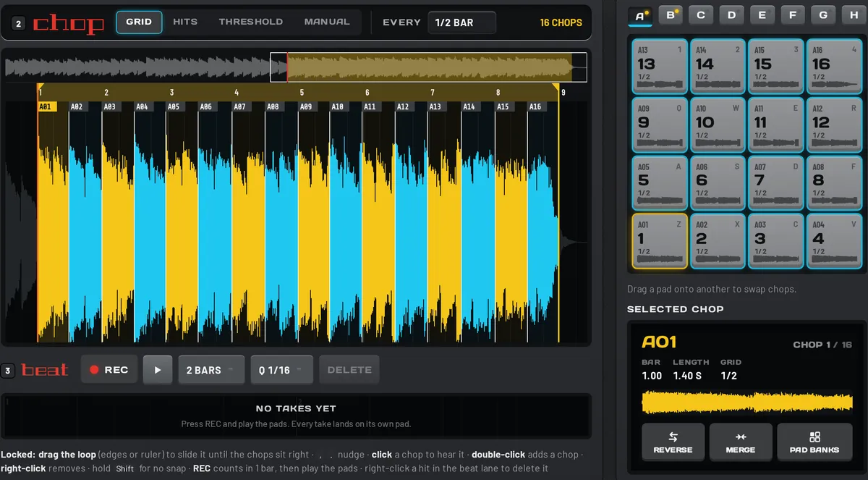Screen dimensions: 868x480
Task: Start recording with REC button
Action: (x=109, y=370)
